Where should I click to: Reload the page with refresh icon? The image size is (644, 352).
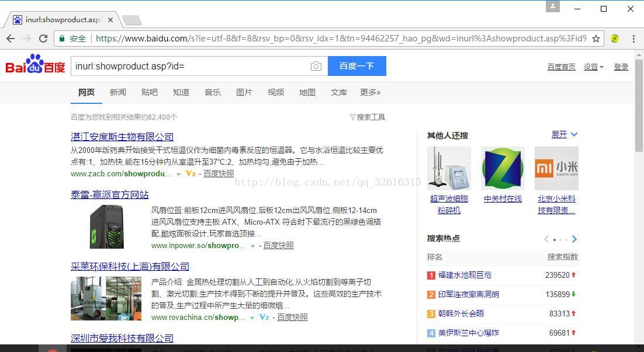pos(43,39)
